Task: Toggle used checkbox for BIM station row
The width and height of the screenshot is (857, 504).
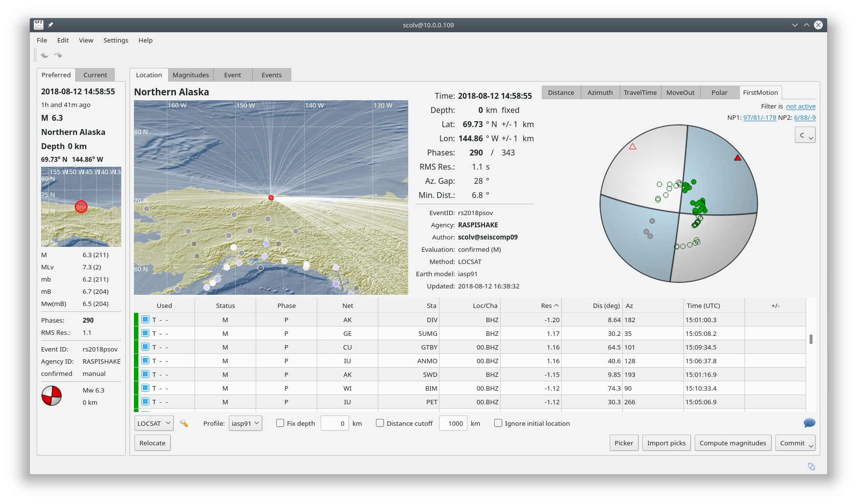Action: click(145, 388)
